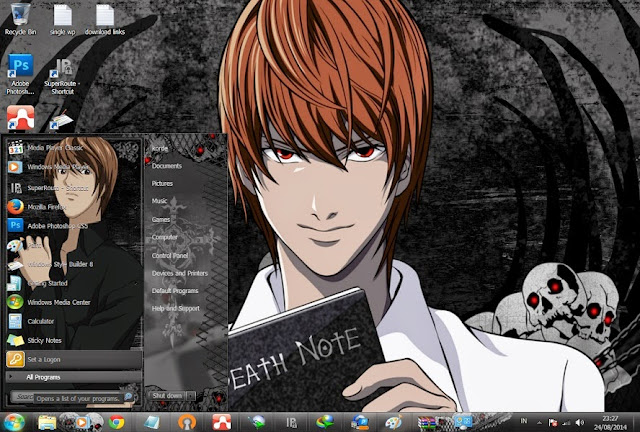The width and height of the screenshot is (640, 432).
Task: Open Google Chrome from taskbar
Action: pyautogui.click(x=116, y=423)
